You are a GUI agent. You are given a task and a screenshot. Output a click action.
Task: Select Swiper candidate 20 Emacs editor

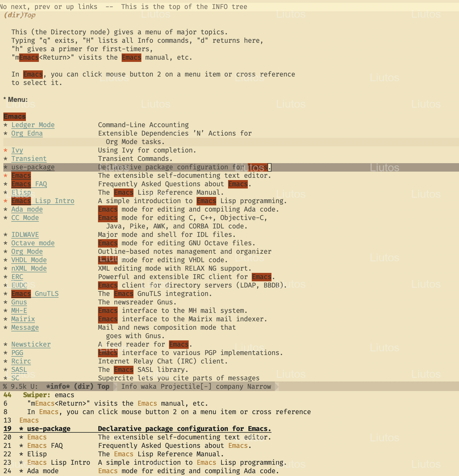point(229,437)
